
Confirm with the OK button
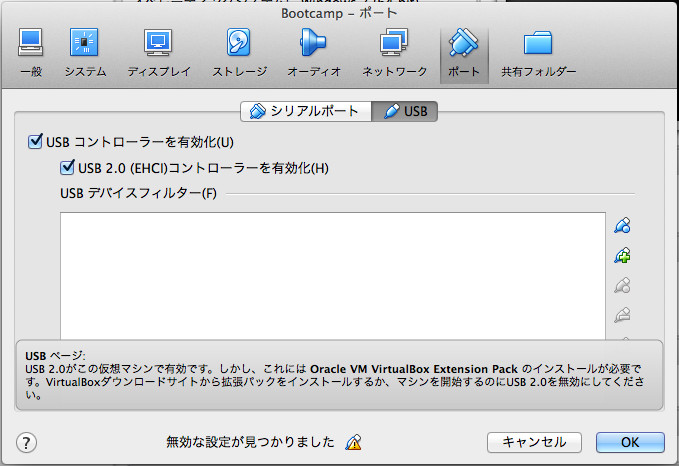[630, 442]
